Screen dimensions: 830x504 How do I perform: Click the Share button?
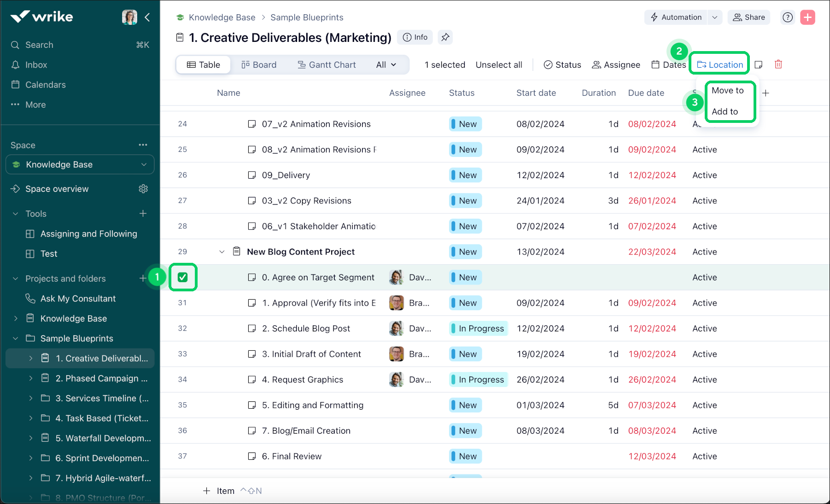pyautogui.click(x=748, y=17)
